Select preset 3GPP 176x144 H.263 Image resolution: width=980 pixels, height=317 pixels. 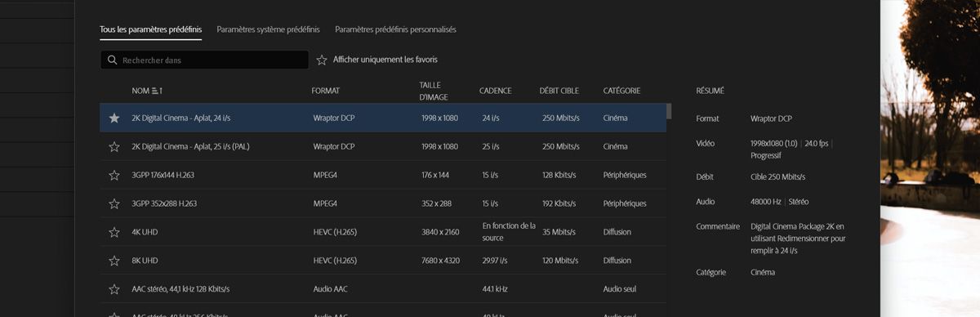coord(163,175)
